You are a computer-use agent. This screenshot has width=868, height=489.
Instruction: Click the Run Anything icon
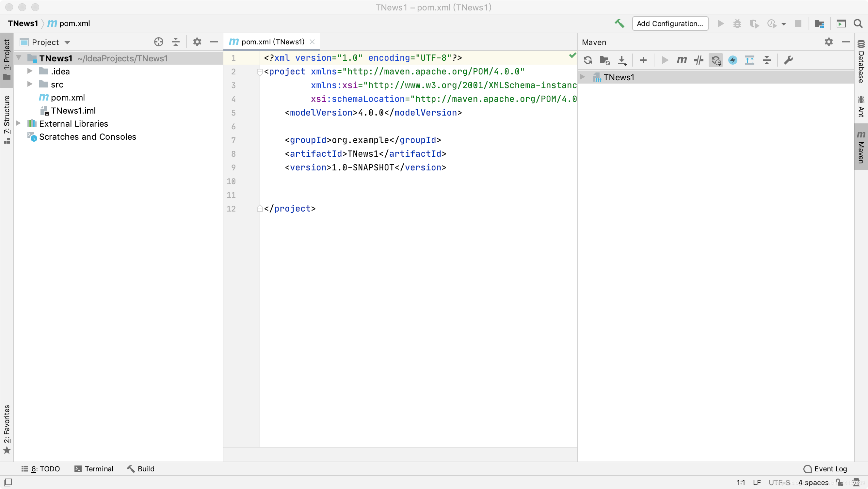[x=841, y=24]
